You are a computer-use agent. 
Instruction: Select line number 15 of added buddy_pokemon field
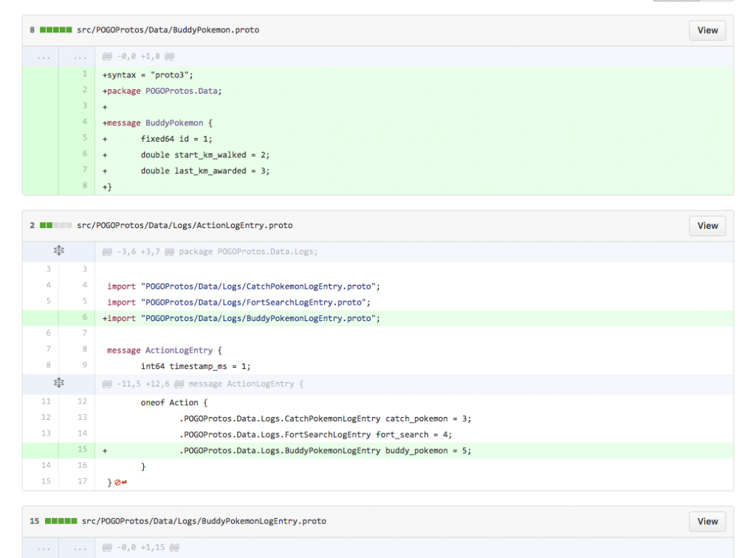(x=82, y=449)
